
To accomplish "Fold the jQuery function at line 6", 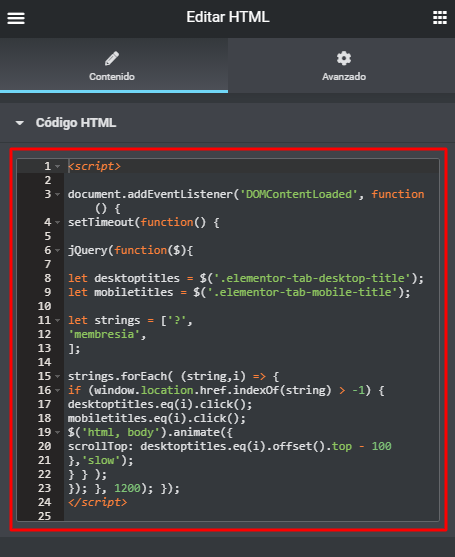I will (58, 250).
